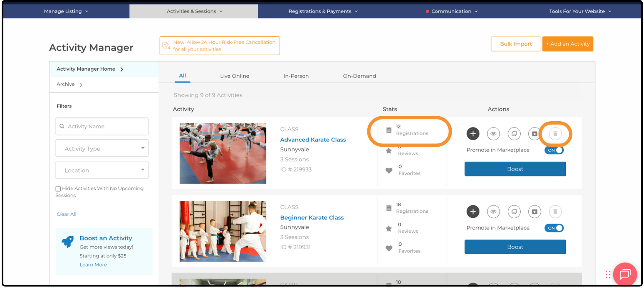Screen dimensions: 644x288
Task: Open the Beginner Karate Class link
Action: (312, 217)
